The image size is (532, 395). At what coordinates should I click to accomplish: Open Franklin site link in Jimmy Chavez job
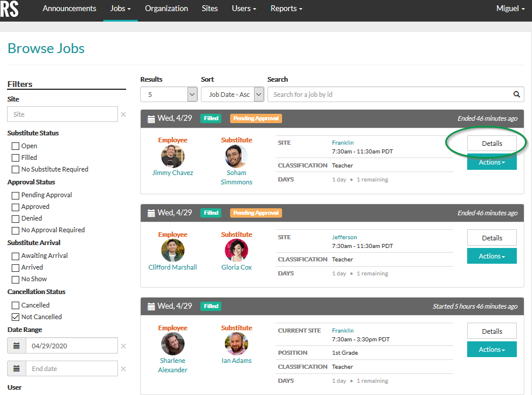[343, 143]
